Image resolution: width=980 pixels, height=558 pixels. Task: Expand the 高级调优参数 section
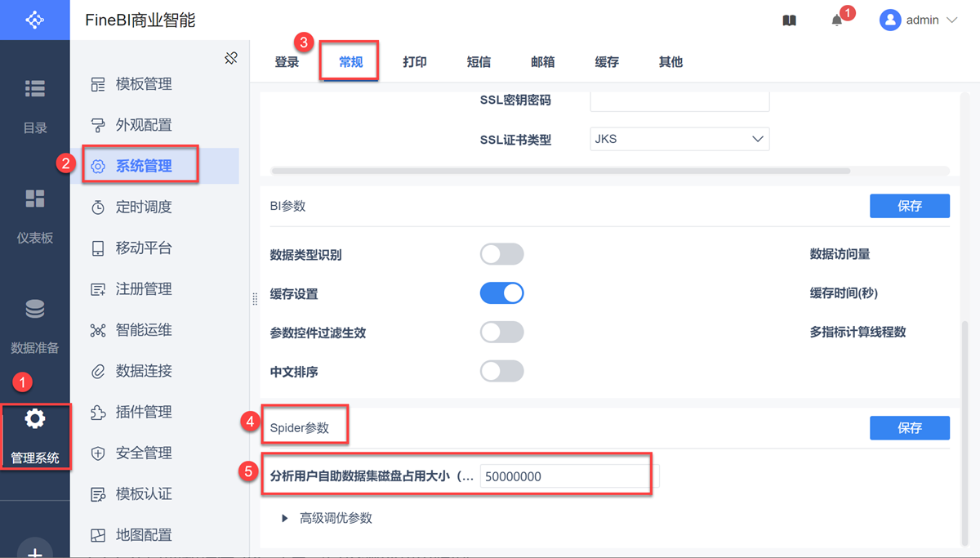click(326, 518)
